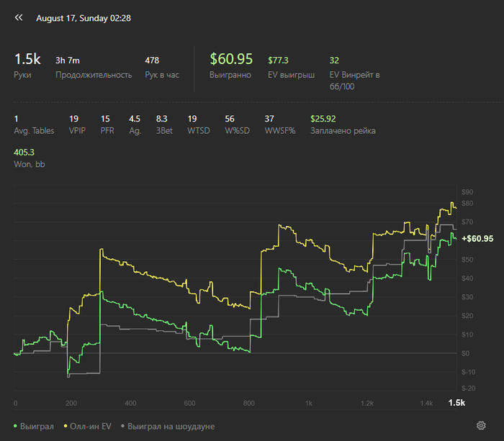The width and height of the screenshot is (504, 441).
Task: Click the double-chevron back arrow
Action: coord(19,17)
